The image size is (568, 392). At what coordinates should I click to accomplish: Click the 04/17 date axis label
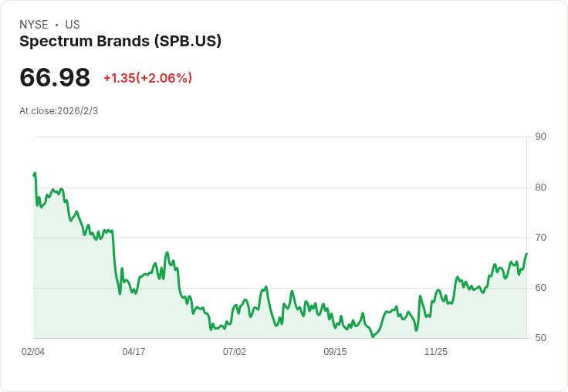(134, 351)
